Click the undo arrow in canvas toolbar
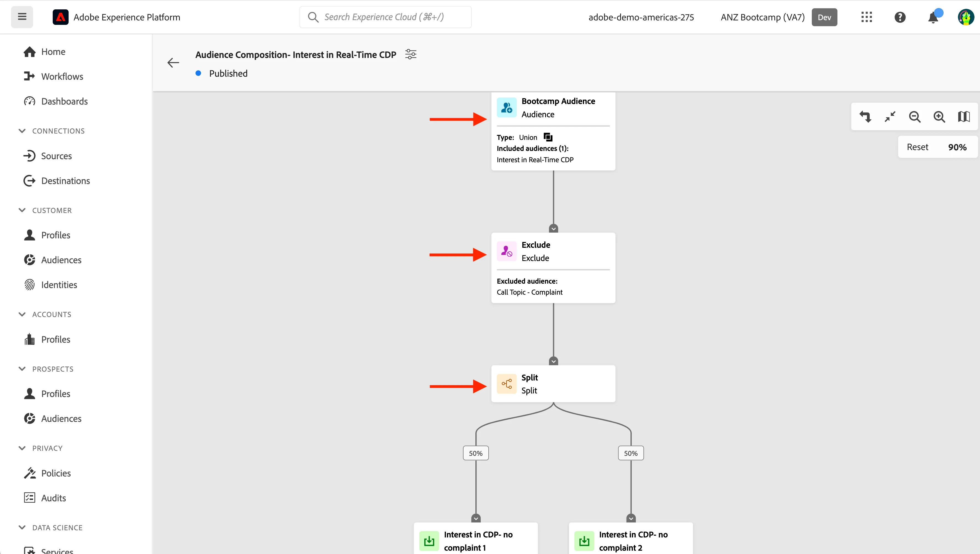 tap(865, 116)
